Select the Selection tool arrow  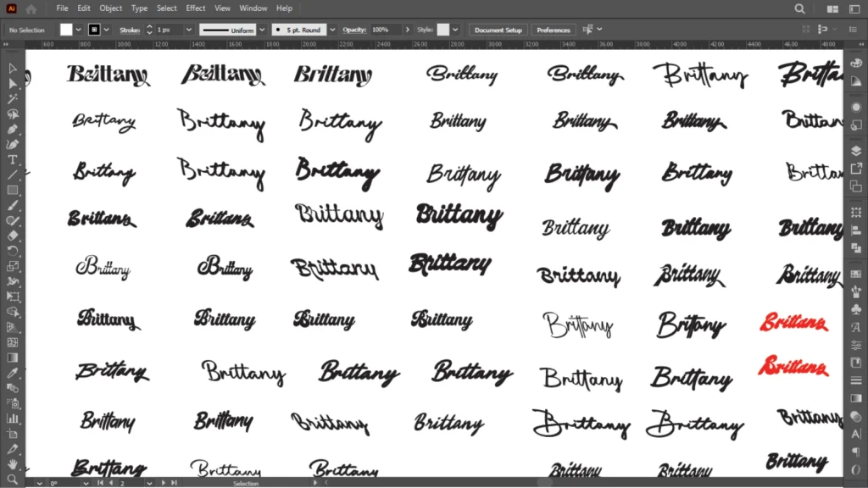13,69
